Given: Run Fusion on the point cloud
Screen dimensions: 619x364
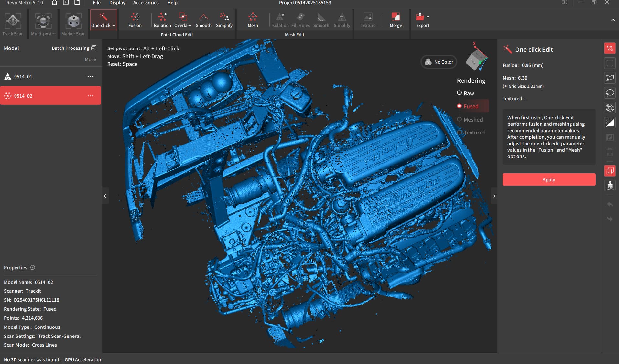Looking at the screenshot, I should click(135, 20).
